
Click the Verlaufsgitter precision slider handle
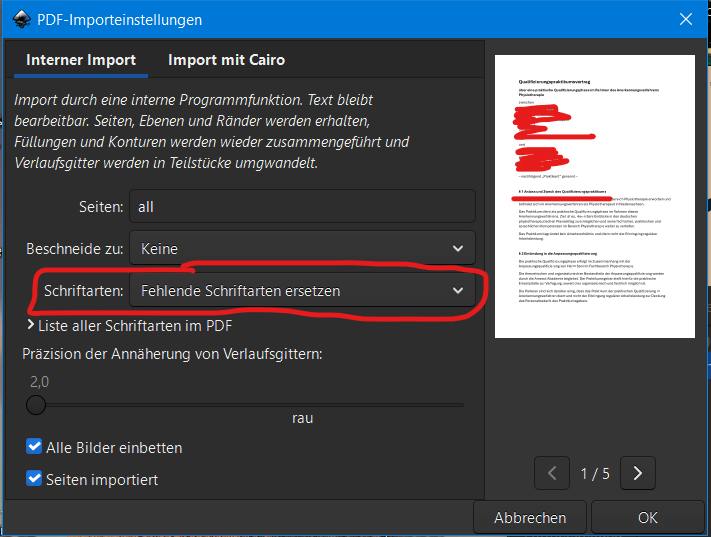36,405
